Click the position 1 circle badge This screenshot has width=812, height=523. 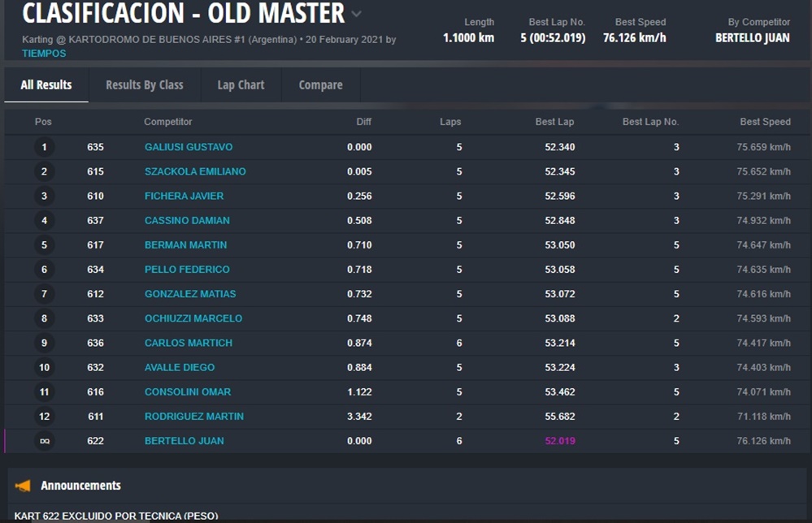tap(44, 147)
